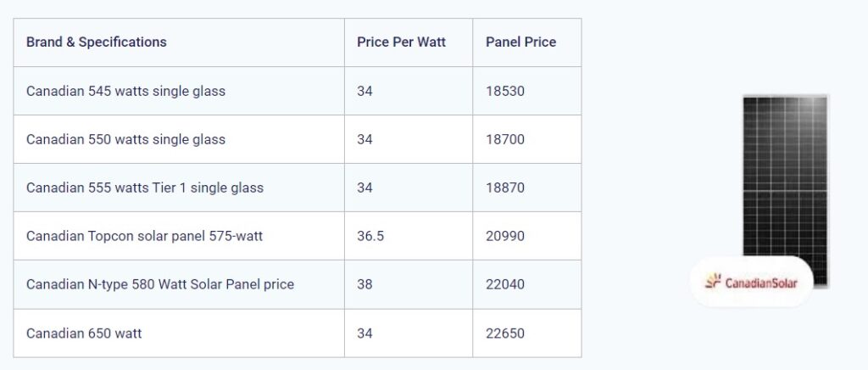Select Canadian 550 watts single glass entry

[x=125, y=139]
